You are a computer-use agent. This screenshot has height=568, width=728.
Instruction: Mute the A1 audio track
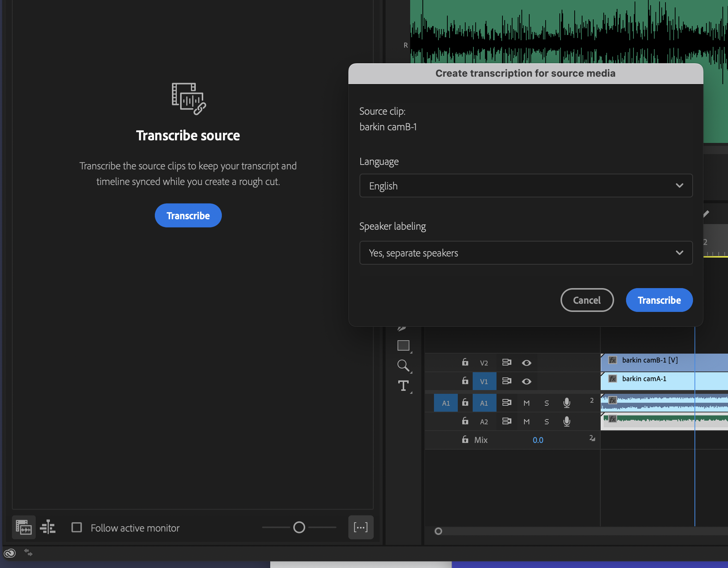click(526, 403)
